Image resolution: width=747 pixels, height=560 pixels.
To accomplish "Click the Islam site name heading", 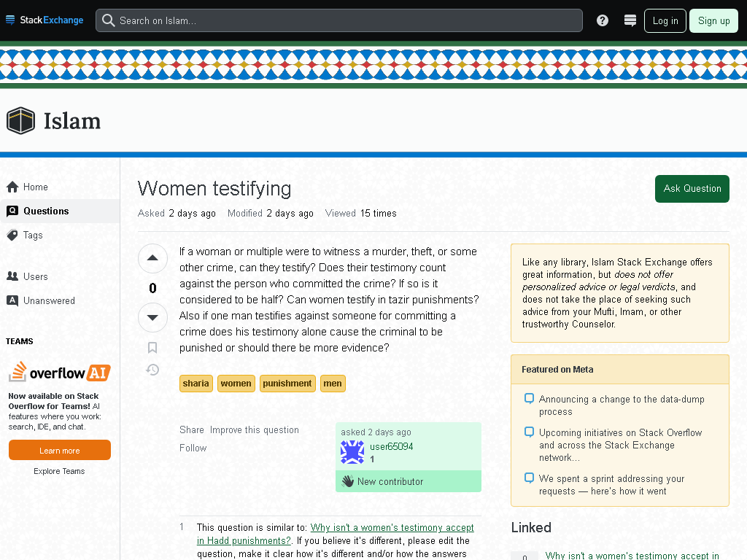I will point(72,121).
